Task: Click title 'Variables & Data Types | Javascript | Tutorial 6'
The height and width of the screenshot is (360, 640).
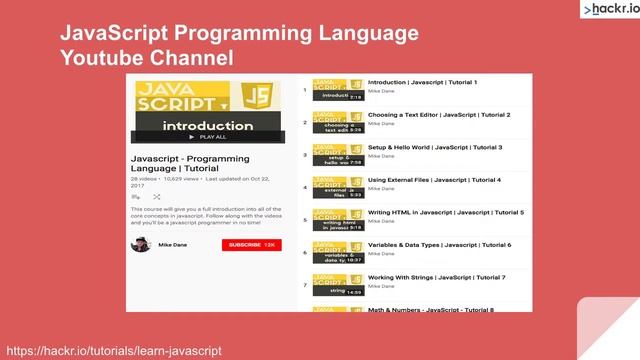Action: tap(440, 245)
